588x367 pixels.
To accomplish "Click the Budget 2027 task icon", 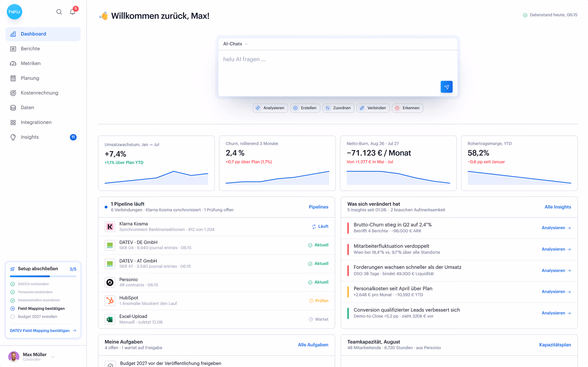I will 110,365.
